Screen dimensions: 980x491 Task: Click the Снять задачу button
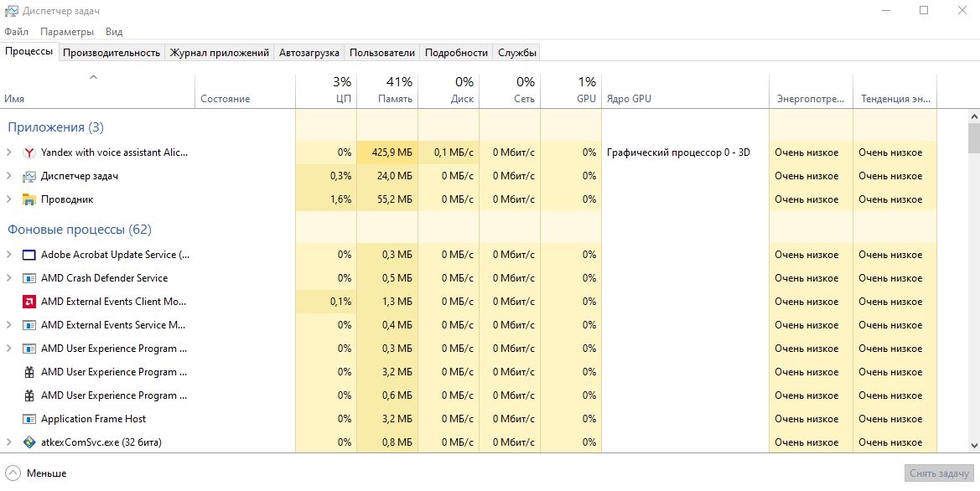tap(939, 473)
